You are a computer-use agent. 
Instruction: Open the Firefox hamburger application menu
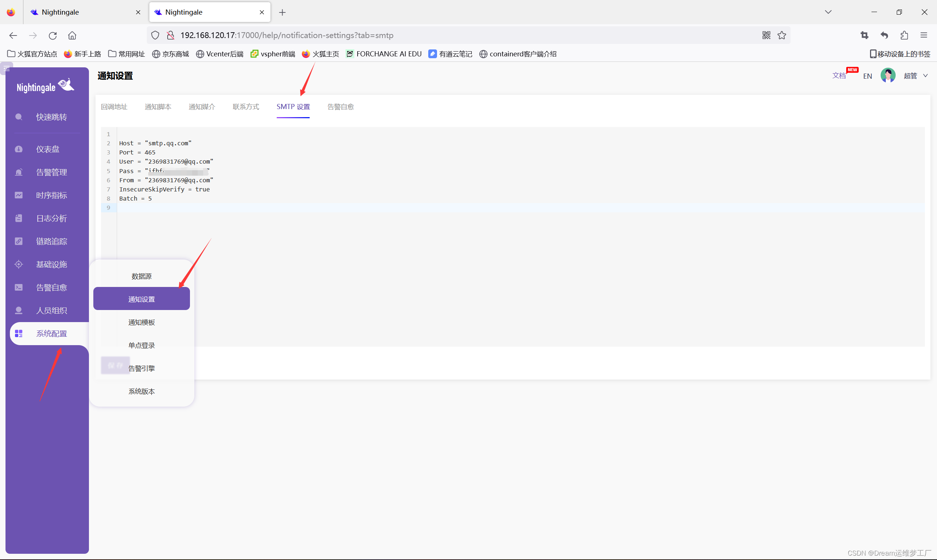(923, 35)
